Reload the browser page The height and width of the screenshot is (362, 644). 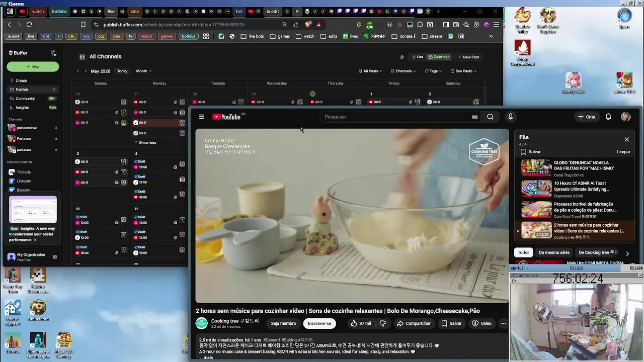pyautogui.click(x=29, y=24)
